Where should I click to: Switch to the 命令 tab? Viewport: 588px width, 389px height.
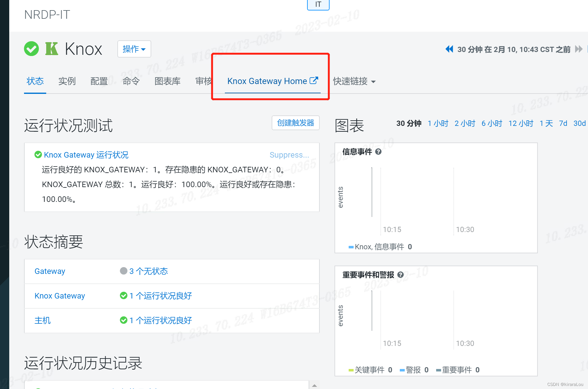[131, 81]
